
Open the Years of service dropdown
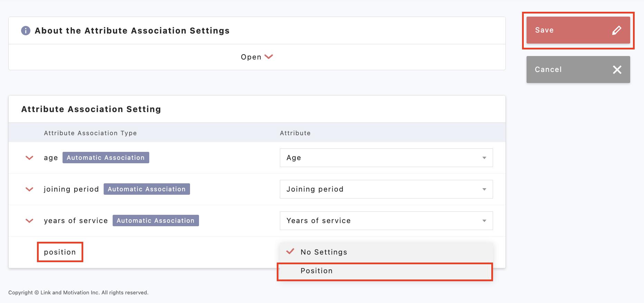[x=386, y=221]
